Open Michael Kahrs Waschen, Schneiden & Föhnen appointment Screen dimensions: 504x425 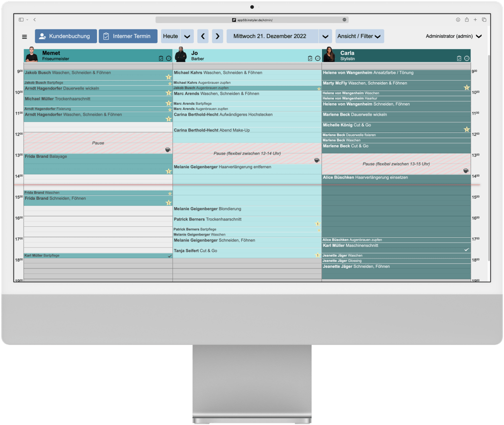pyautogui.click(x=247, y=75)
